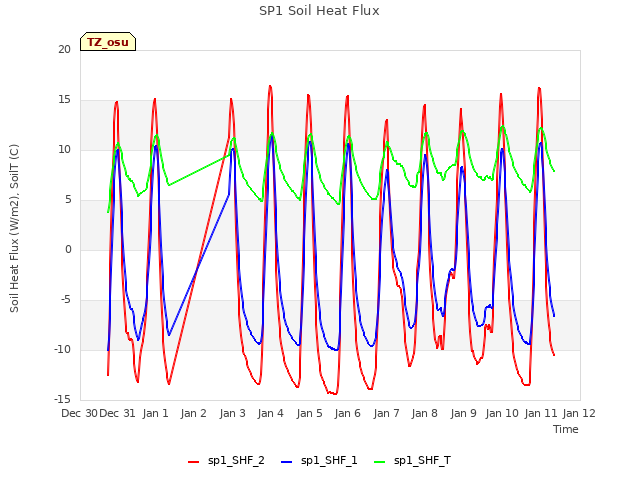Click the SP1 Soil Heat Flux title
Image resolution: width=640 pixels, height=480 pixels.
[x=319, y=11]
